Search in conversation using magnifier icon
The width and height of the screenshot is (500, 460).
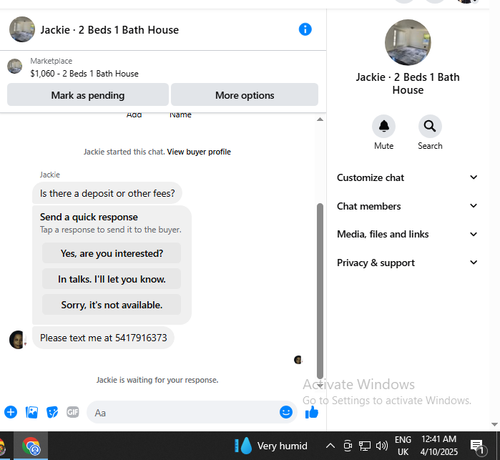[x=430, y=126]
